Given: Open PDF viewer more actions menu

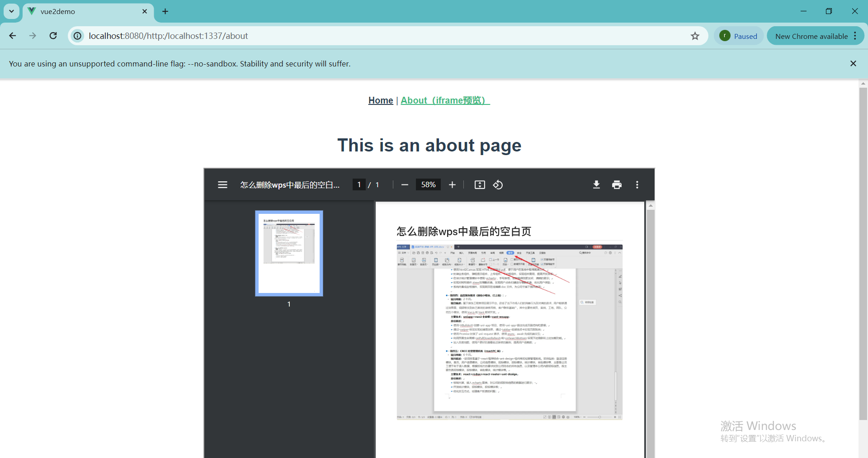Looking at the screenshot, I should (637, 184).
